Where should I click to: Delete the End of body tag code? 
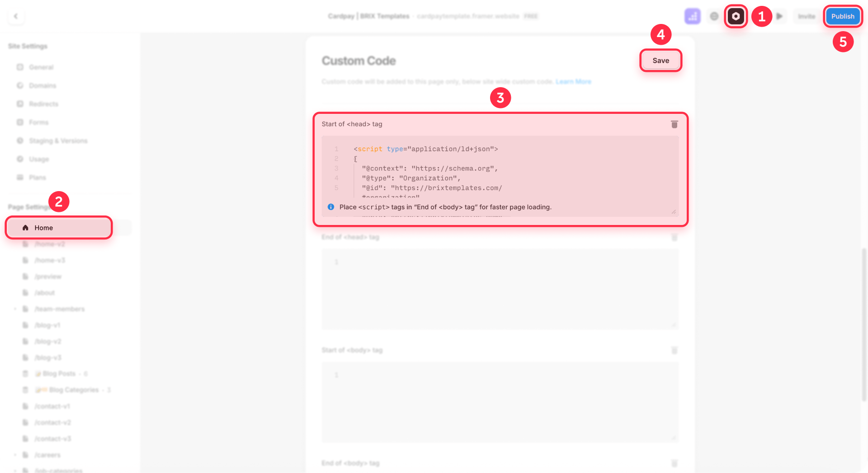pyautogui.click(x=674, y=463)
